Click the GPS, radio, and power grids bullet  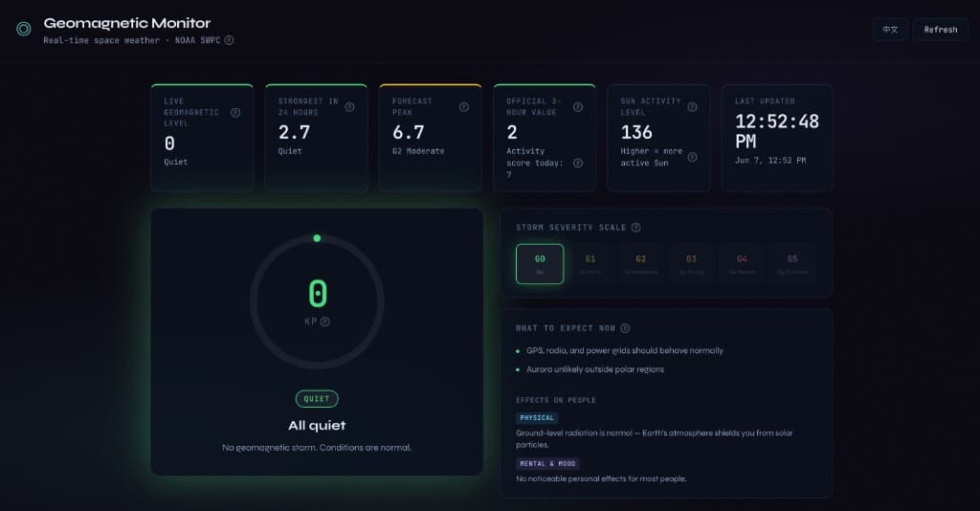pos(624,350)
